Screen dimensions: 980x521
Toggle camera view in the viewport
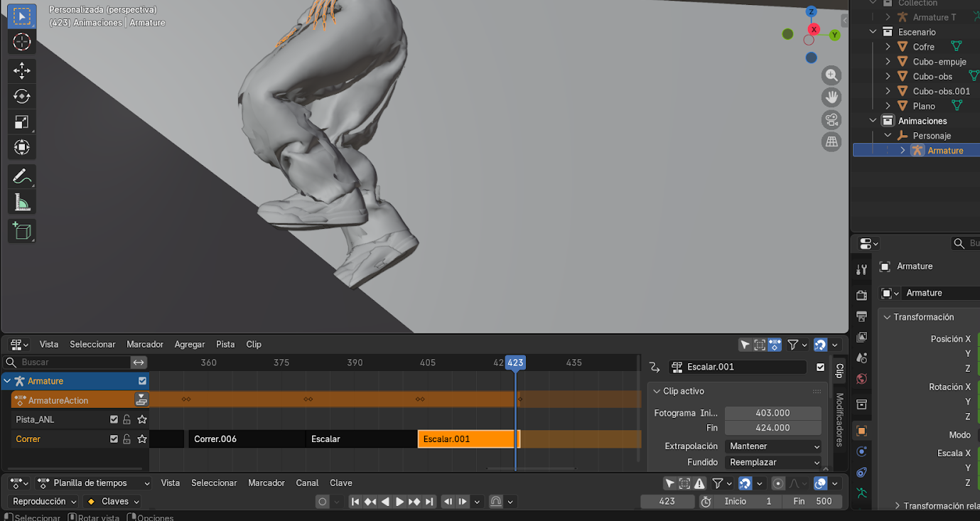[x=831, y=119]
